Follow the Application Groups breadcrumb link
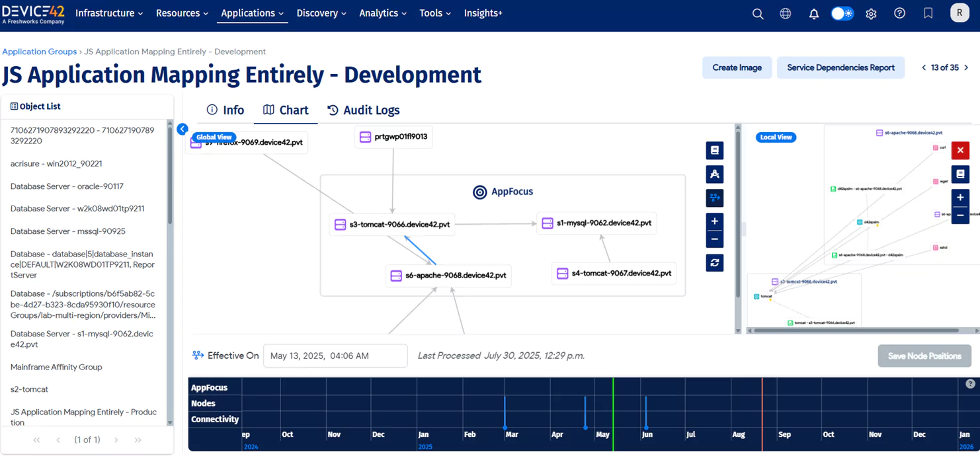980x456 pixels. tap(40, 52)
